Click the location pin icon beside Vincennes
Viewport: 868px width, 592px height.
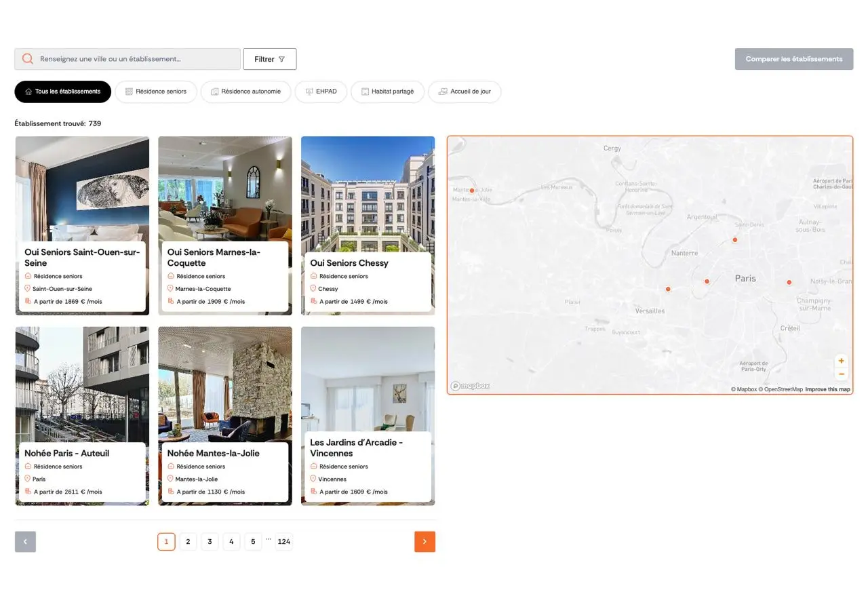313,479
